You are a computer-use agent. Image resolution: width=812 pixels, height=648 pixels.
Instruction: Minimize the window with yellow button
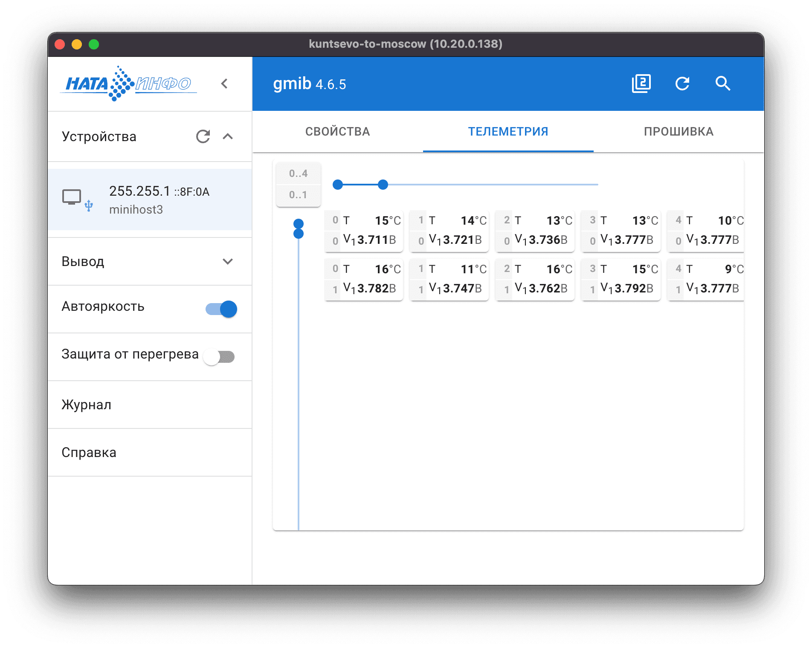77,44
